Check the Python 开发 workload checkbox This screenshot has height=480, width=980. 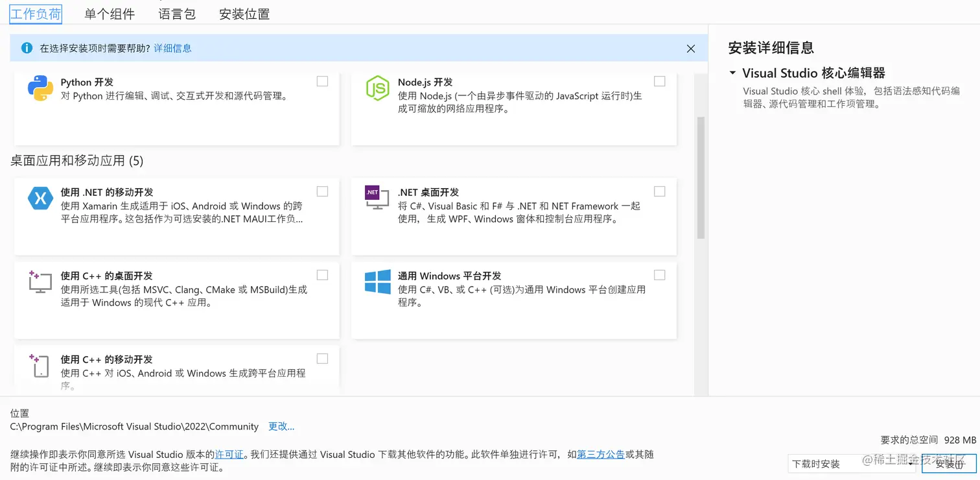[x=322, y=81]
